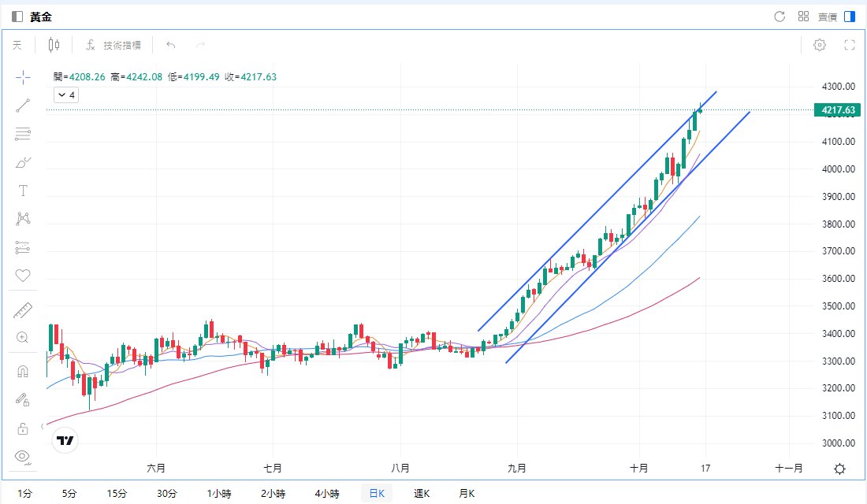Open the pattern drawing tool
Viewport: 867px width, 504px height.
tap(23, 219)
